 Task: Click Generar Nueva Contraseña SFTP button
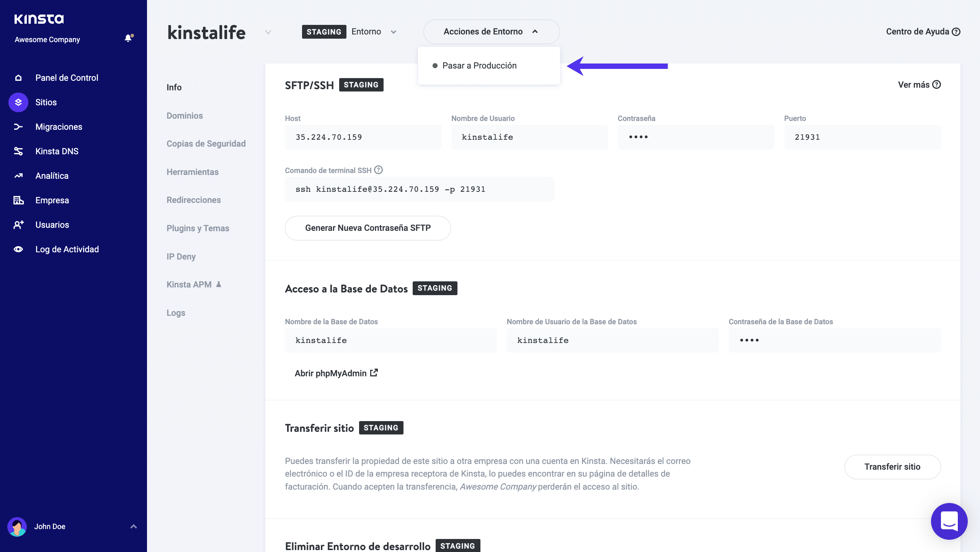coord(367,228)
